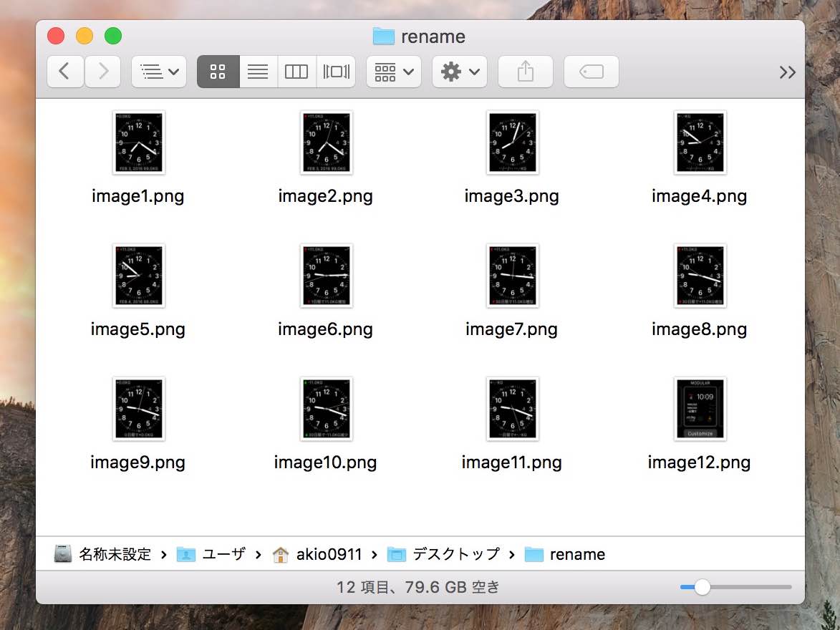Select the image9.png thumbnail
Viewport: 840px width, 630px height.
click(139, 409)
